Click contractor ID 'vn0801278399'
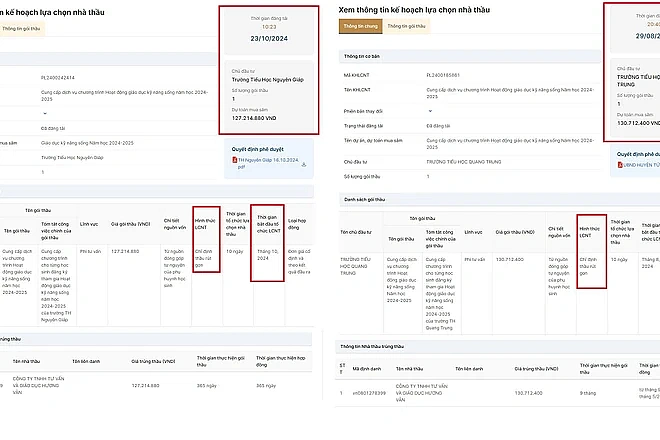This screenshot has height=440, width=660. pos(369,393)
